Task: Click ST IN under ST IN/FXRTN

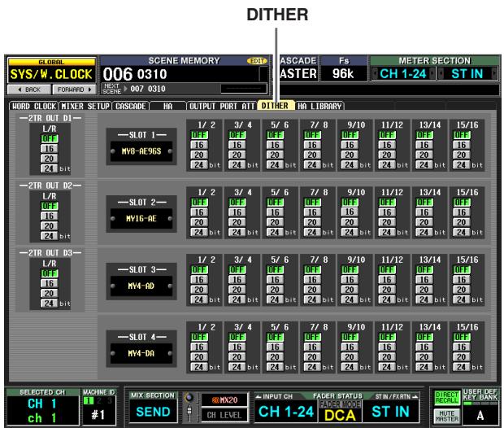Action: (x=390, y=412)
